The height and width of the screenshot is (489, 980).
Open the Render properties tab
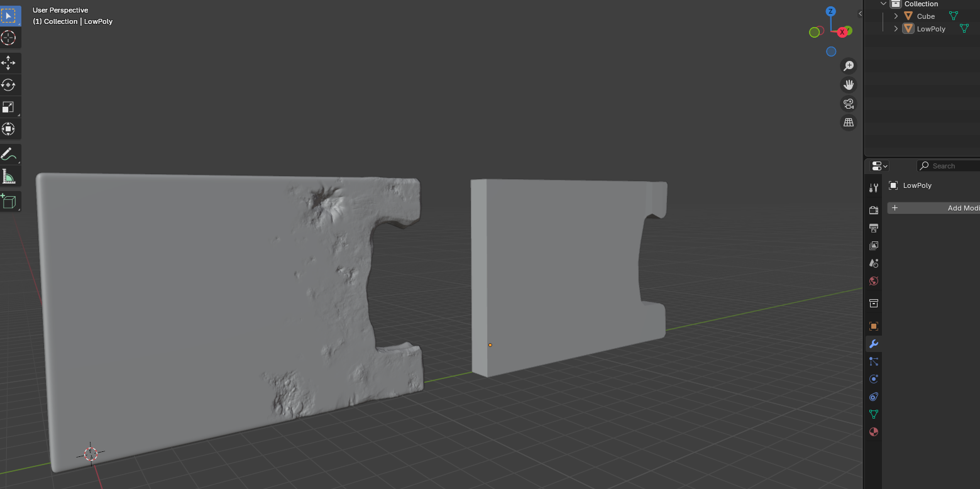coord(873,210)
